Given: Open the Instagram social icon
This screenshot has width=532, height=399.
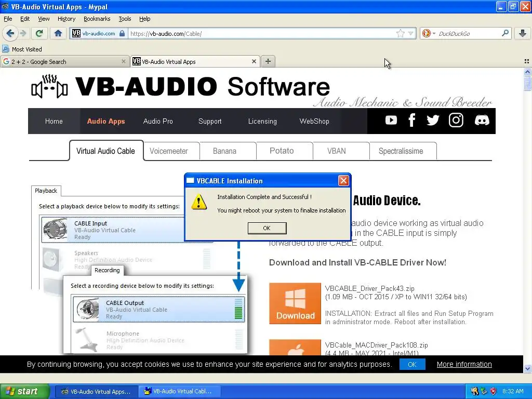Looking at the screenshot, I should click(x=456, y=120).
